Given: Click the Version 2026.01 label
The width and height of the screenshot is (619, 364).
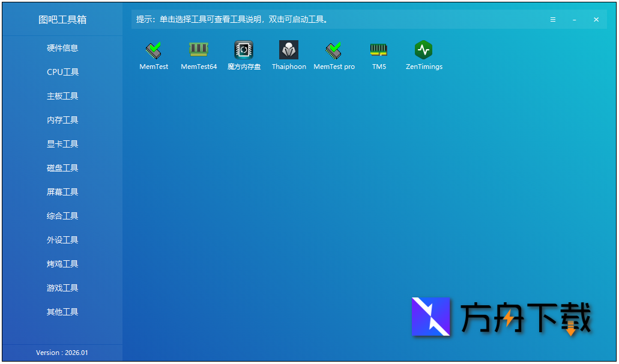Looking at the screenshot, I should pyautogui.click(x=62, y=353).
